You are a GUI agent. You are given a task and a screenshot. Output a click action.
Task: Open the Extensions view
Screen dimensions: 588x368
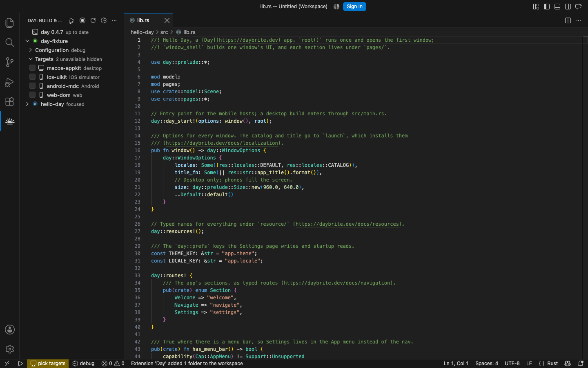(x=9, y=101)
